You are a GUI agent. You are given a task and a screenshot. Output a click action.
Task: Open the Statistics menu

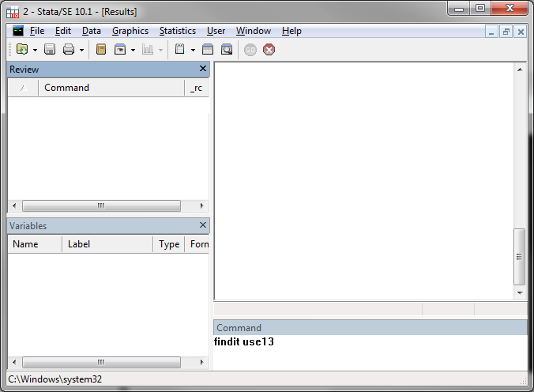point(178,31)
